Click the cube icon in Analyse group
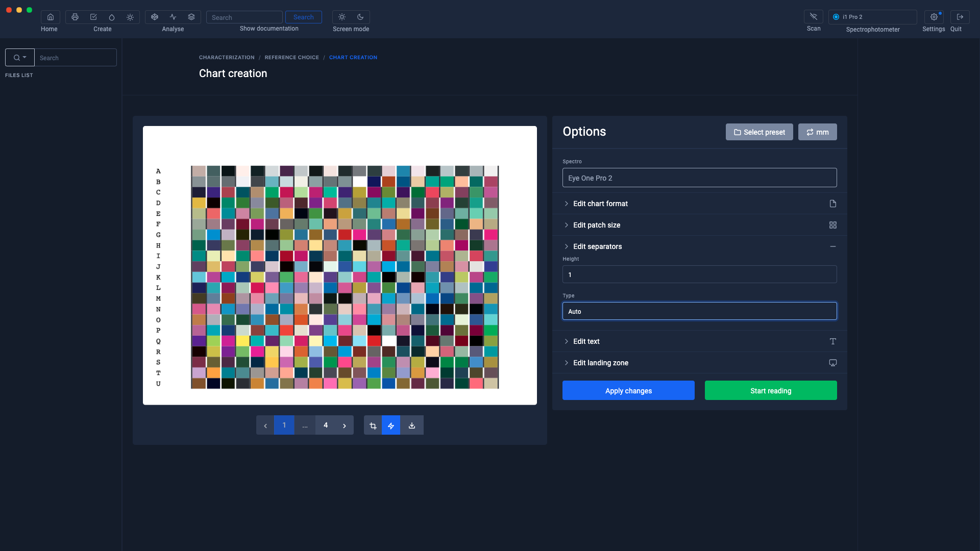 pyautogui.click(x=155, y=17)
